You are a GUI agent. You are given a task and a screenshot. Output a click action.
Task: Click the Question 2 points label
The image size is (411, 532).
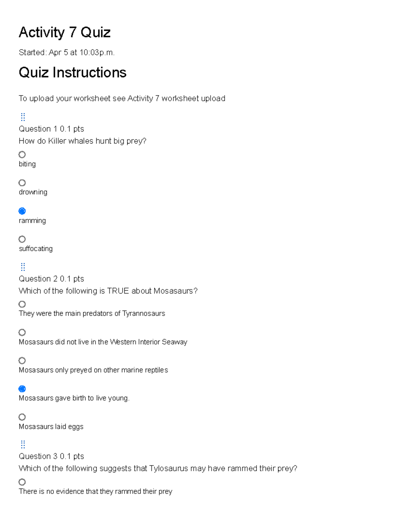pyautogui.click(x=51, y=279)
